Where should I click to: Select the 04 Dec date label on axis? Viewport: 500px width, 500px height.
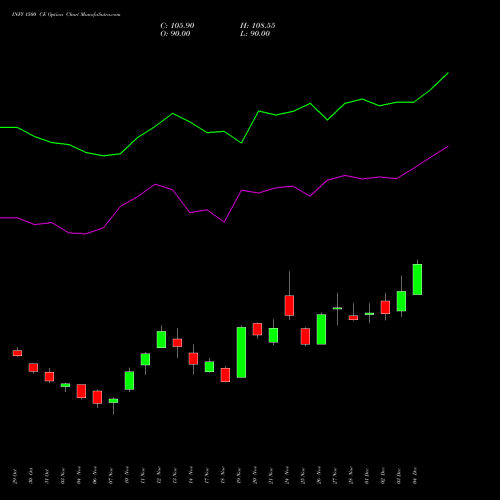pos(415,476)
